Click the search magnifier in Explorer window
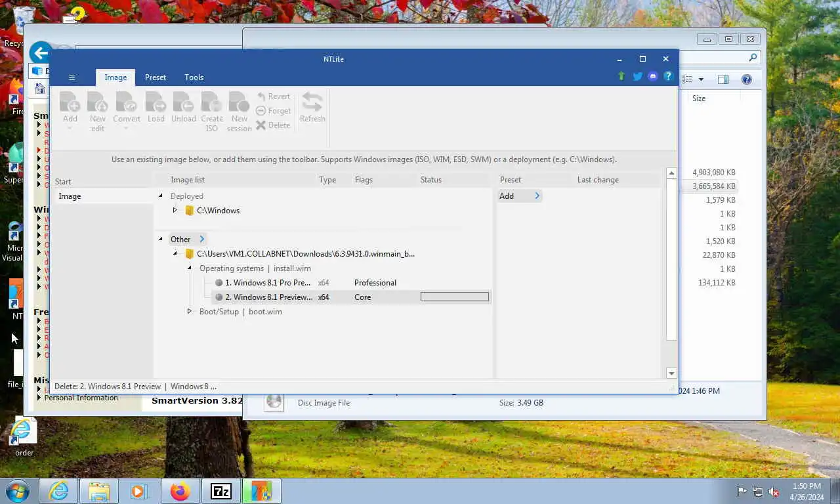The width and height of the screenshot is (840, 504). [x=753, y=58]
